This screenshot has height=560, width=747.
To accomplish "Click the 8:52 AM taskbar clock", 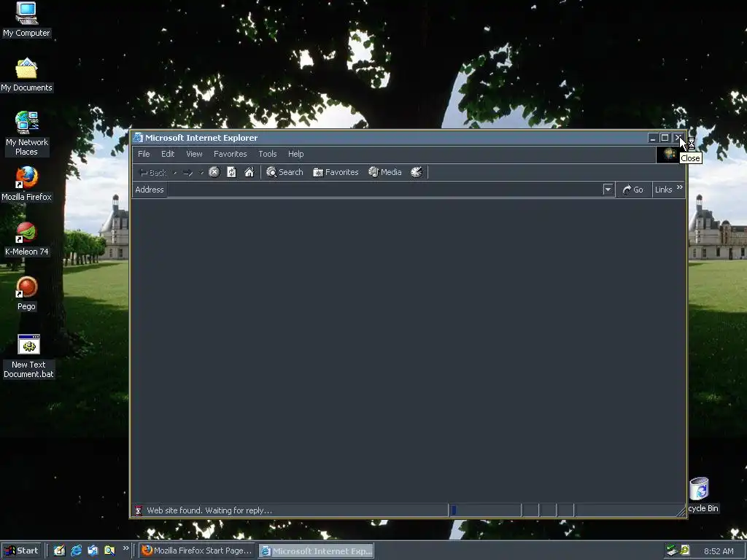I will [719, 551].
